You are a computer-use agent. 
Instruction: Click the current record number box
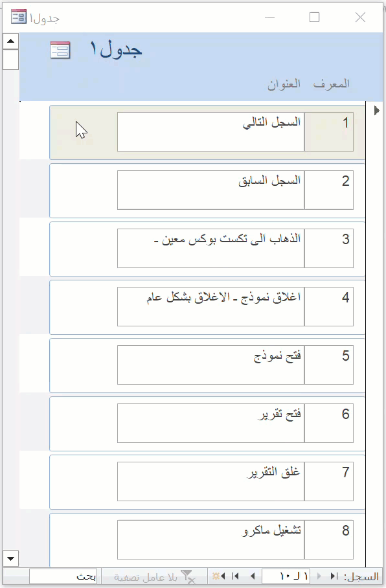(x=286, y=576)
